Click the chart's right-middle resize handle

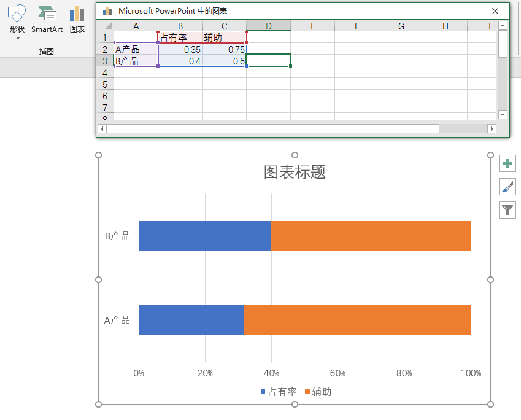point(490,279)
